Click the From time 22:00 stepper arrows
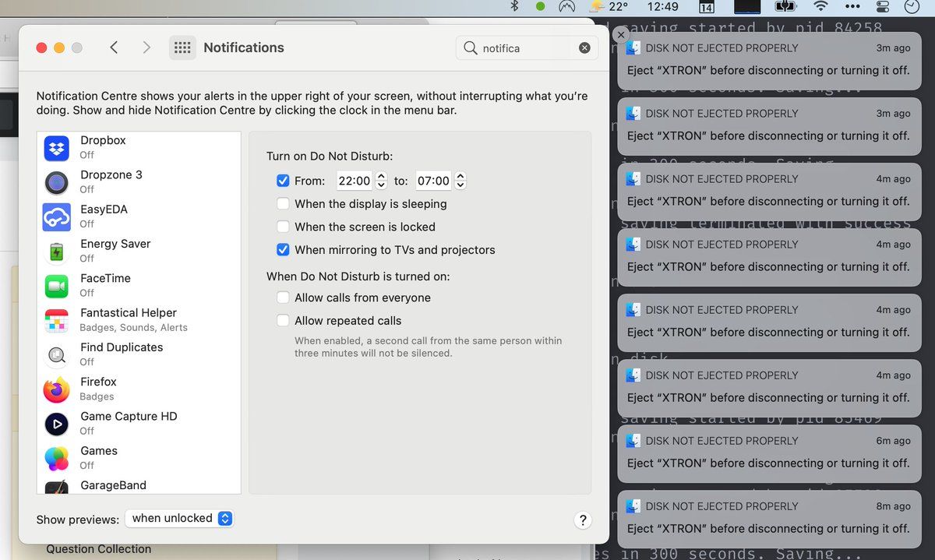Image resolution: width=935 pixels, height=560 pixels. tap(381, 181)
